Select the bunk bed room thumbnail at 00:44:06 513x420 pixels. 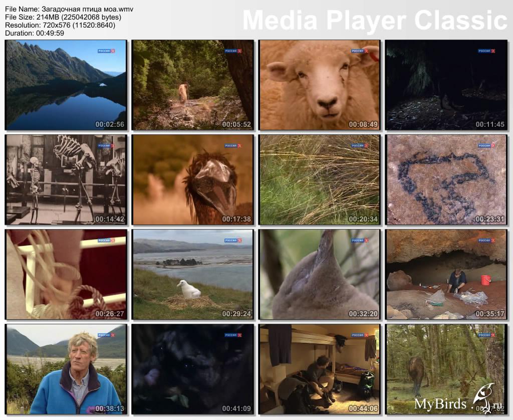tap(319, 369)
